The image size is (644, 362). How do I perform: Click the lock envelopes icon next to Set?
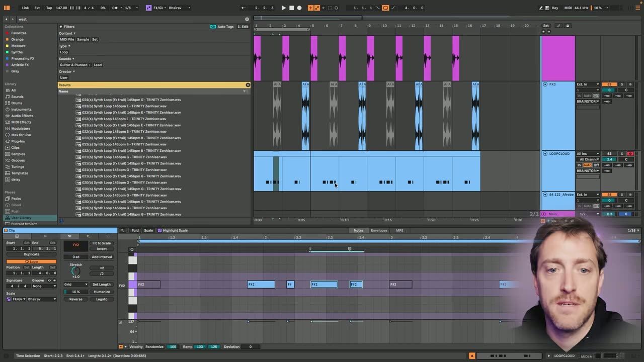pos(568,26)
